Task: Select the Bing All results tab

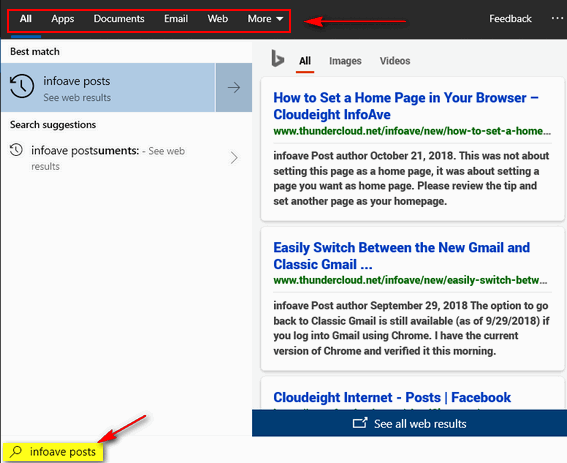Action: click(x=305, y=61)
